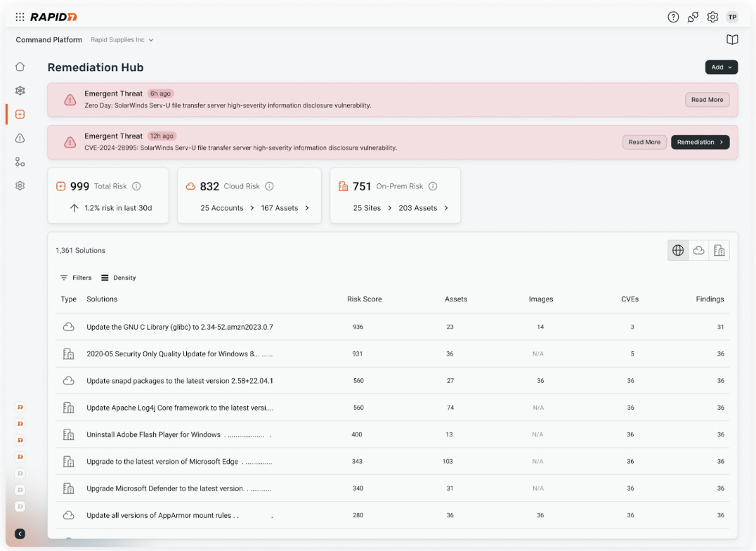This screenshot has width=756, height=551.
Task: Open the glibc update solution row
Action: point(179,327)
